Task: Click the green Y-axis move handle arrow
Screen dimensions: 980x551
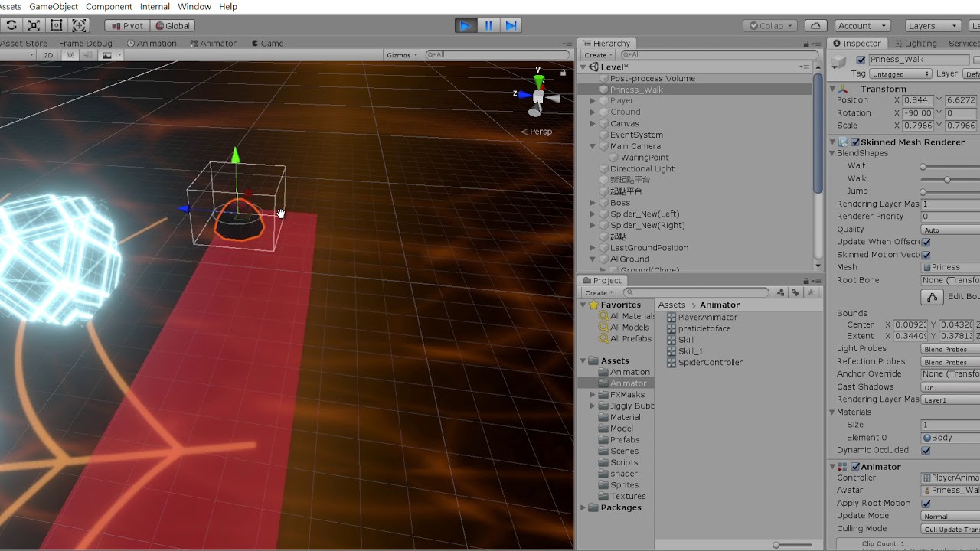Action: coord(236,155)
